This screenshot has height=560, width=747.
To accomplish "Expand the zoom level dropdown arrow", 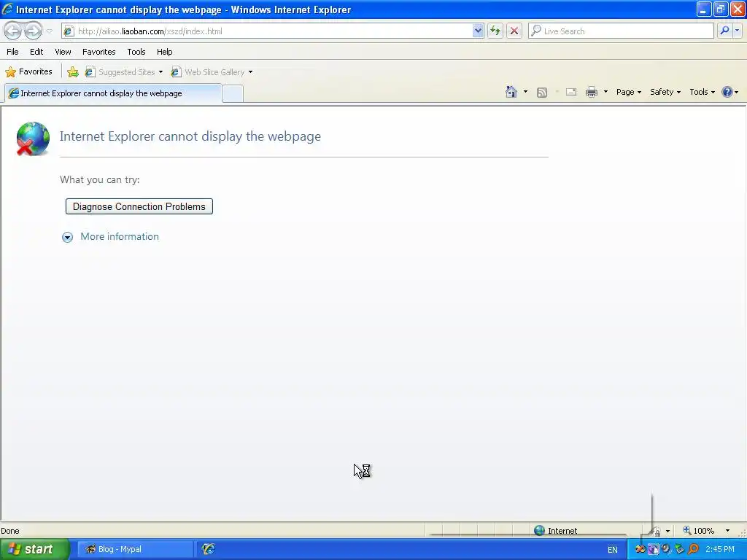I will (727, 531).
